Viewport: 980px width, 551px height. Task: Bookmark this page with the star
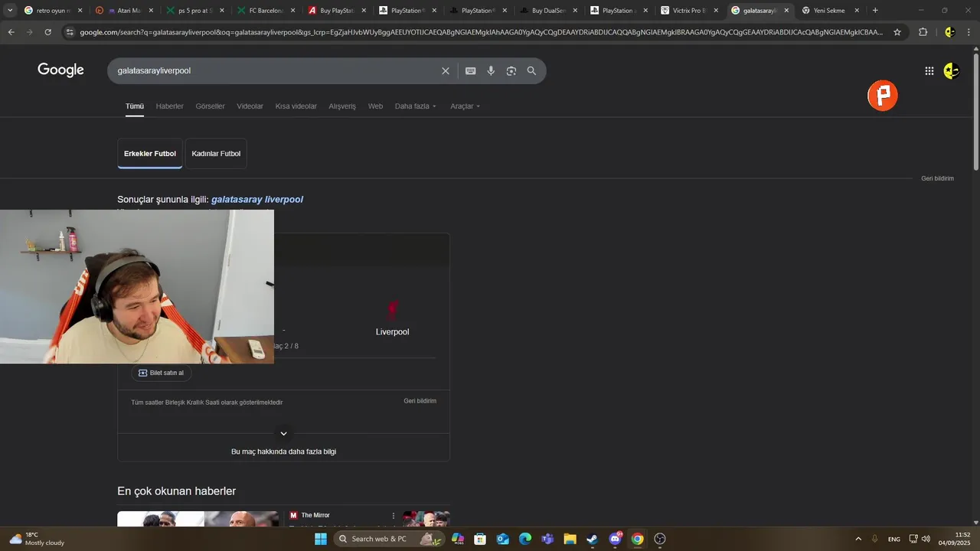897,32
